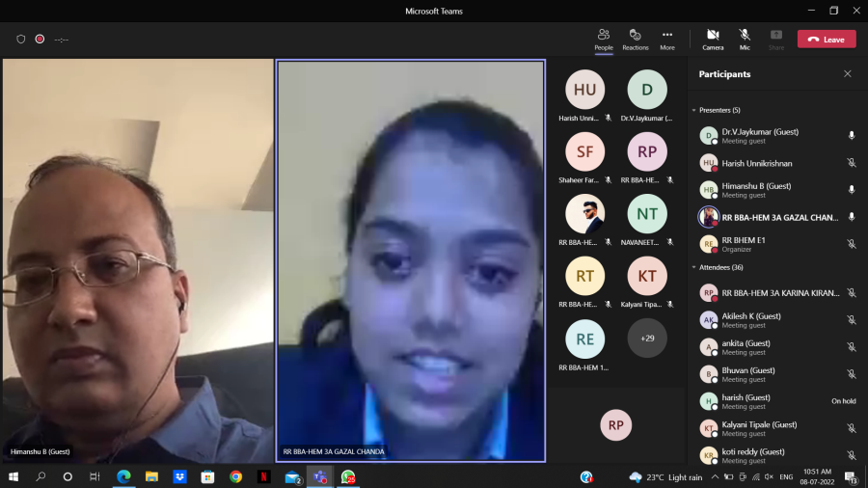The image size is (868, 488).
Task: Open the Reactions menu
Action: (635, 39)
